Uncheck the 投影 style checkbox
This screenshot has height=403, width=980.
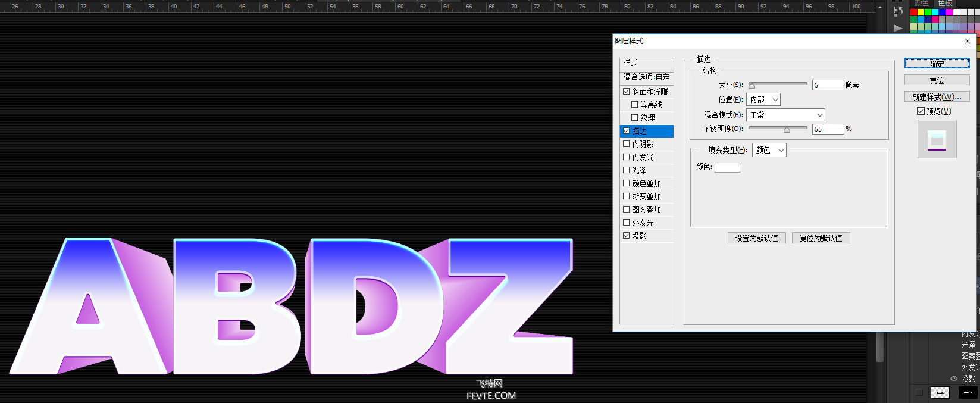coord(627,236)
